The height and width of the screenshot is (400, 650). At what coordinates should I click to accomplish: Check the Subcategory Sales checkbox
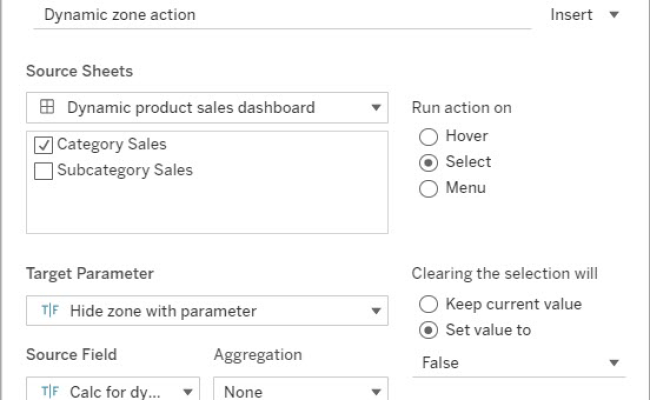click(44, 170)
